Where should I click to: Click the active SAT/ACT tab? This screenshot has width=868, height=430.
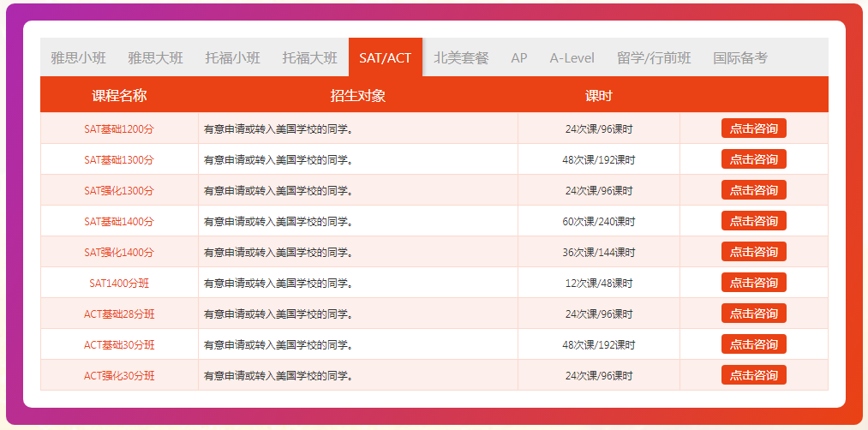pos(385,58)
